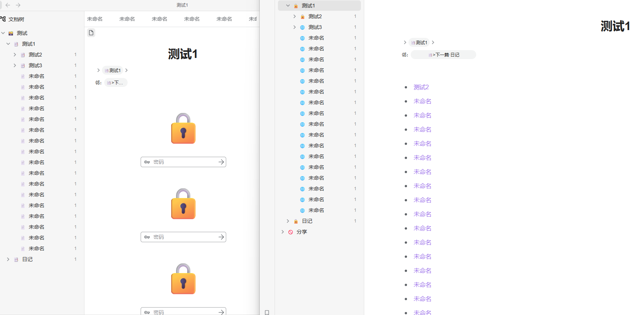Click the lock icon beside 测试1 in share sidebar
Image resolution: width=644 pixels, height=315 pixels.
click(296, 6)
